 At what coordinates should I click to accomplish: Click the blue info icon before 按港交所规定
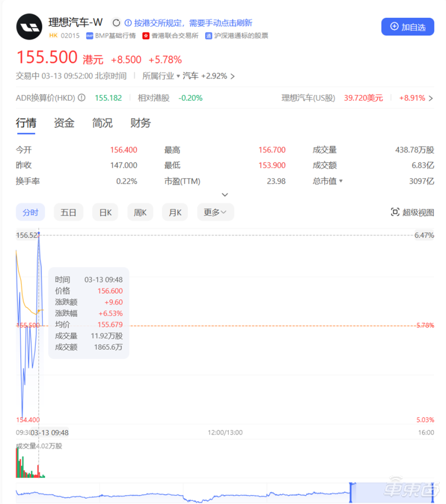[x=128, y=23]
